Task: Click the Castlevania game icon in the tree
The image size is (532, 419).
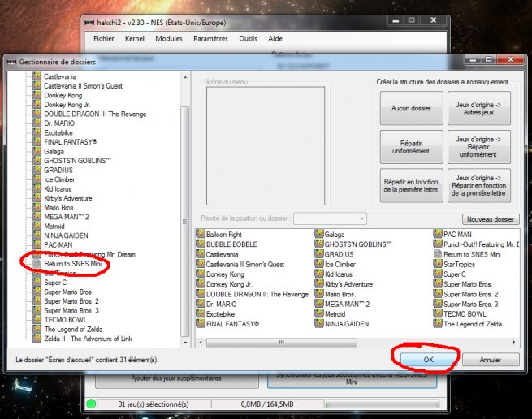Action: click(37, 76)
